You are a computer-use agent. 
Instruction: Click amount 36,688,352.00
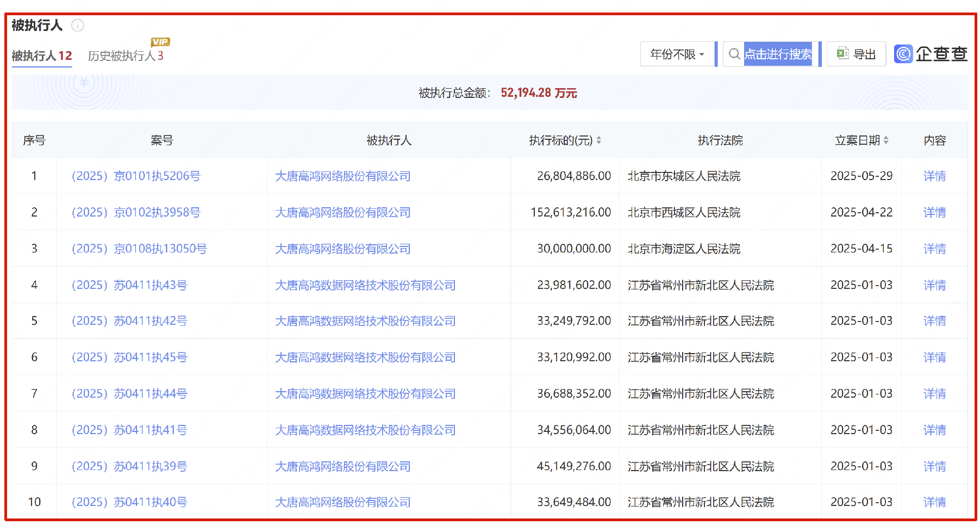pyautogui.click(x=574, y=394)
